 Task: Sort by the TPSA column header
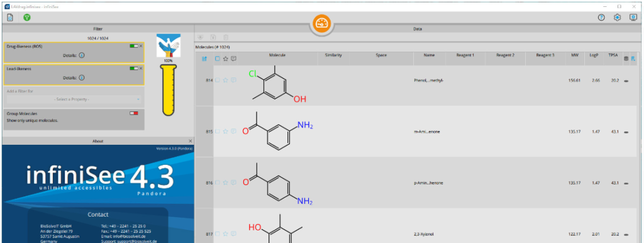(613, 55)
